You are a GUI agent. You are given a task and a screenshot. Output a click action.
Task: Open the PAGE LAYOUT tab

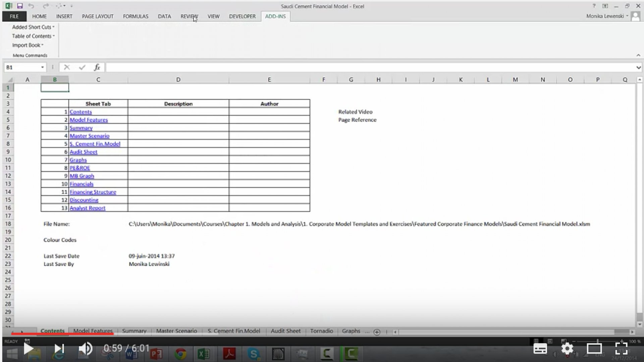98,16
